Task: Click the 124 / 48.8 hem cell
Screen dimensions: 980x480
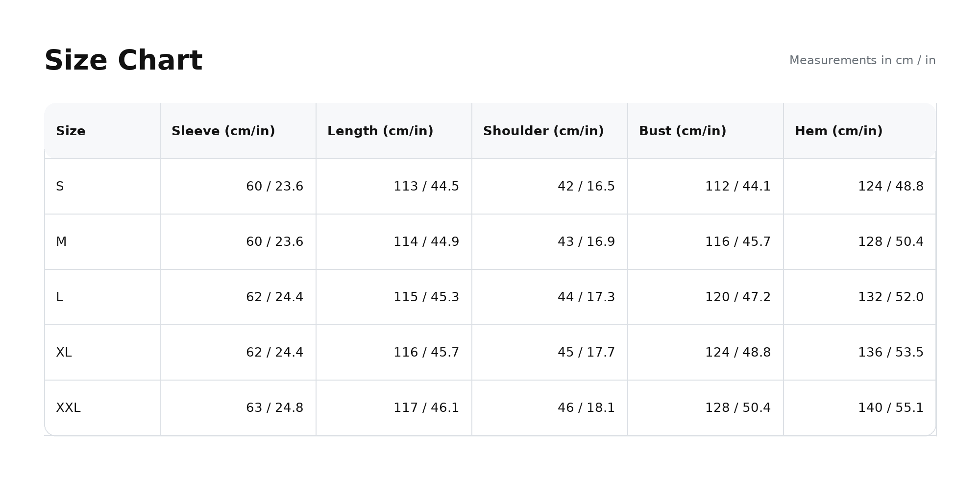Action: [x=890, y=187]
